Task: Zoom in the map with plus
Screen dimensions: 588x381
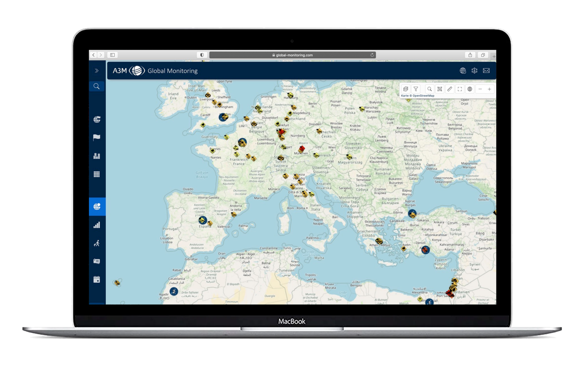Action: point(490,89)
